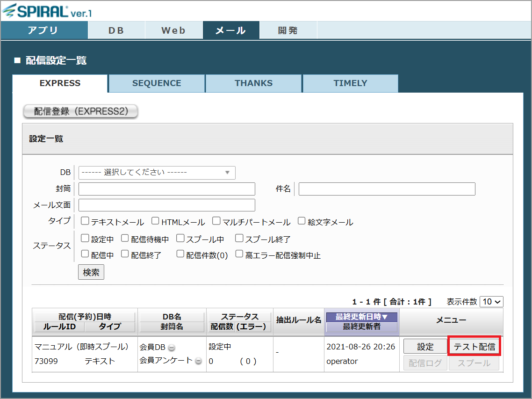Click the 件名 input field
Viewport: 532px width, 399px height.
pos(387,189)
